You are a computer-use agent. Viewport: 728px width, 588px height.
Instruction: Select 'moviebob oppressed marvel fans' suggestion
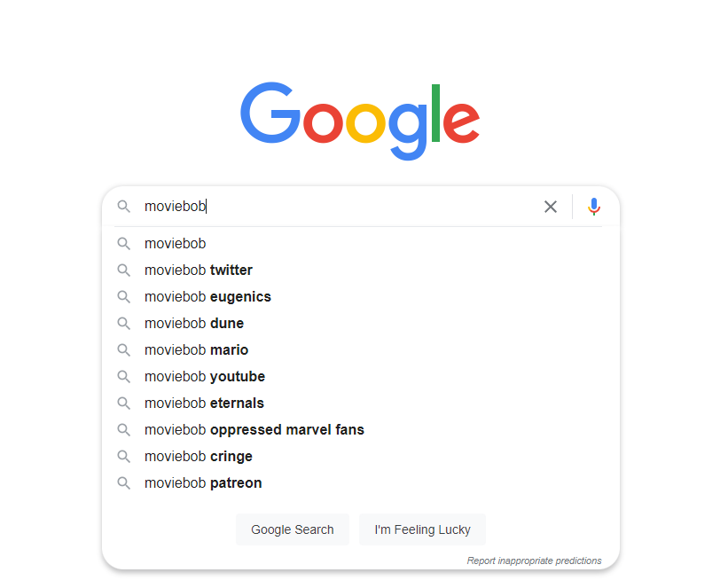254,429
